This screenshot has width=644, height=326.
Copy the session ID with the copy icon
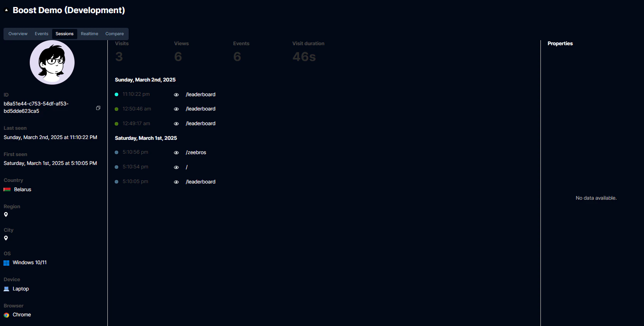pos(98,108)
